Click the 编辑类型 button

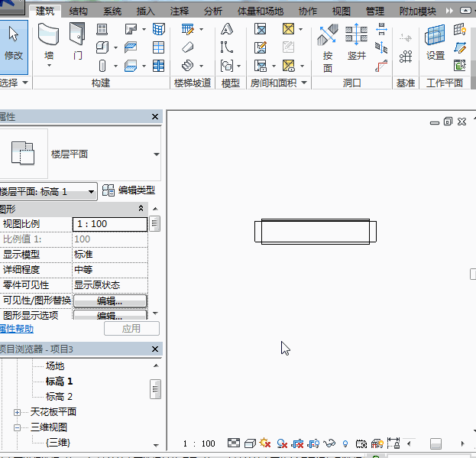point(129,190)
